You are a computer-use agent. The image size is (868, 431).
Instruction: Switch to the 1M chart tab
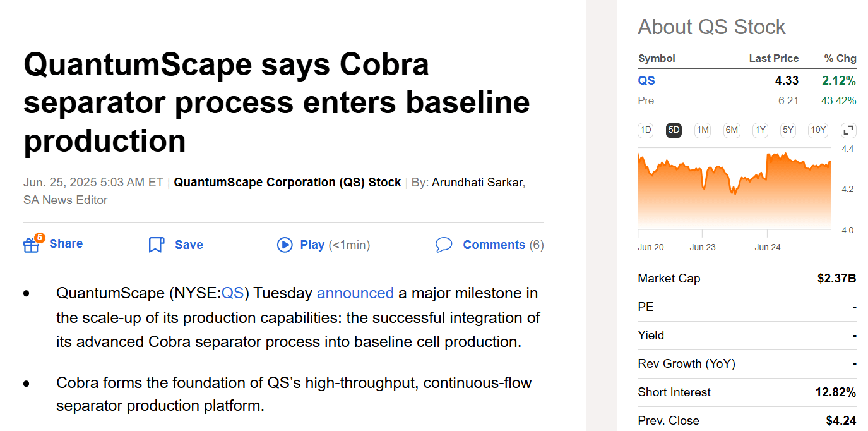[702, 130]
